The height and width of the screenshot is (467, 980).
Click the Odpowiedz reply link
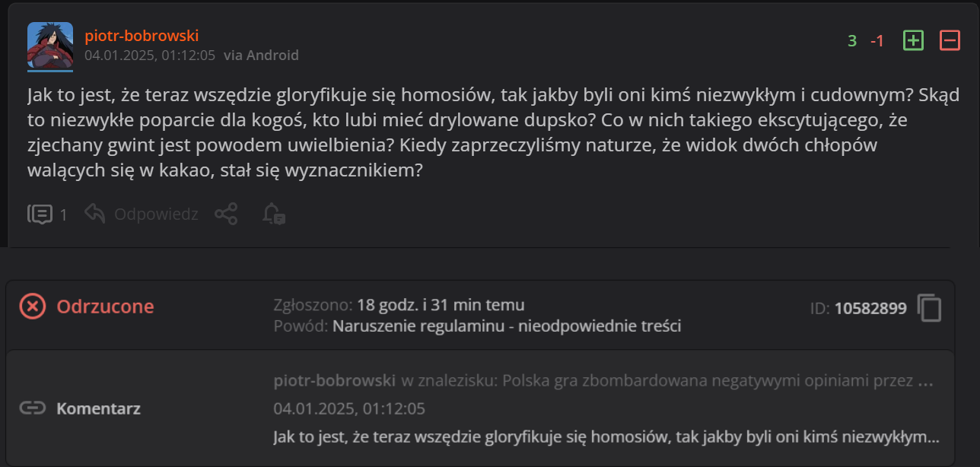coord(156,214)
